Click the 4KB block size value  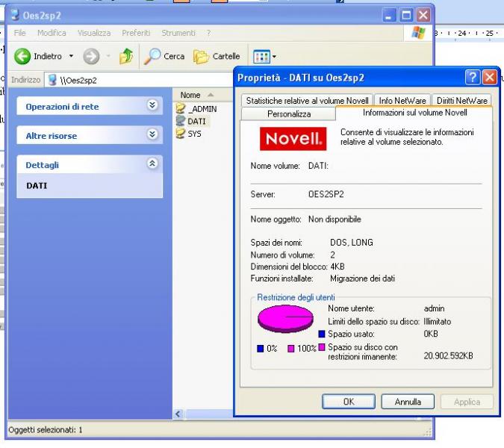(337, 267)
